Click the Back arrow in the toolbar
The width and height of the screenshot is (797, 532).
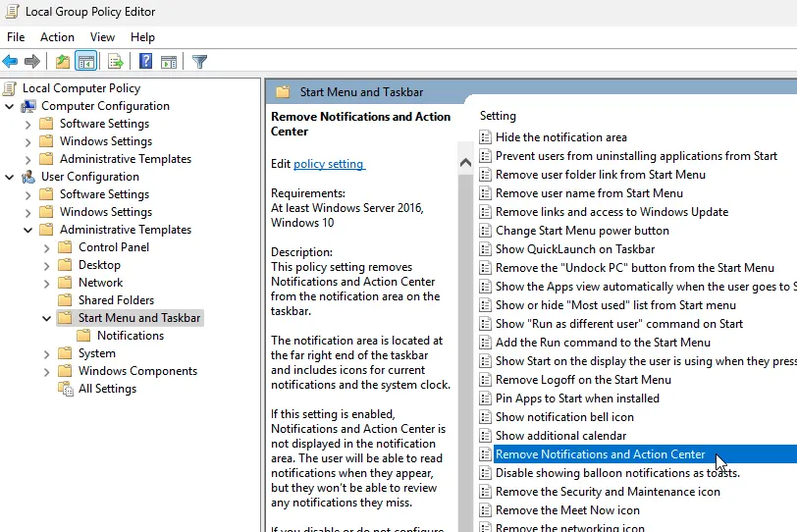click(x=11, y=62)
